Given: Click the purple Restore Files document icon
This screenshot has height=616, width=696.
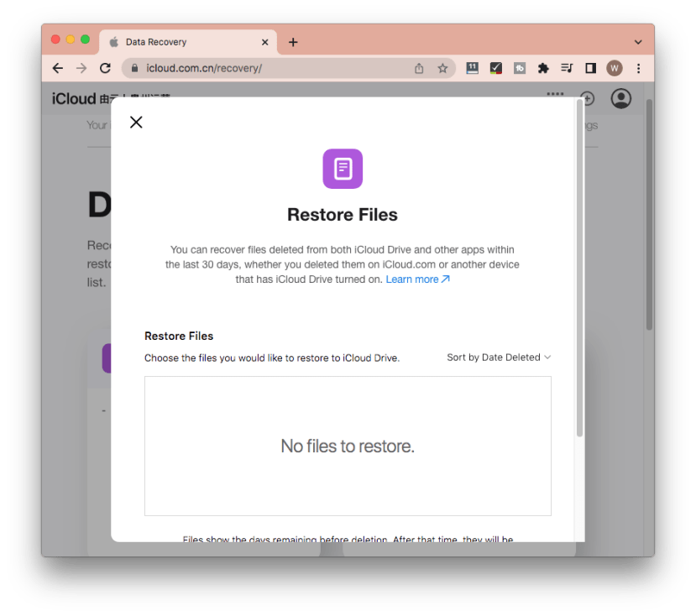Looking at the screenshot, I should (x=342, y=169).
